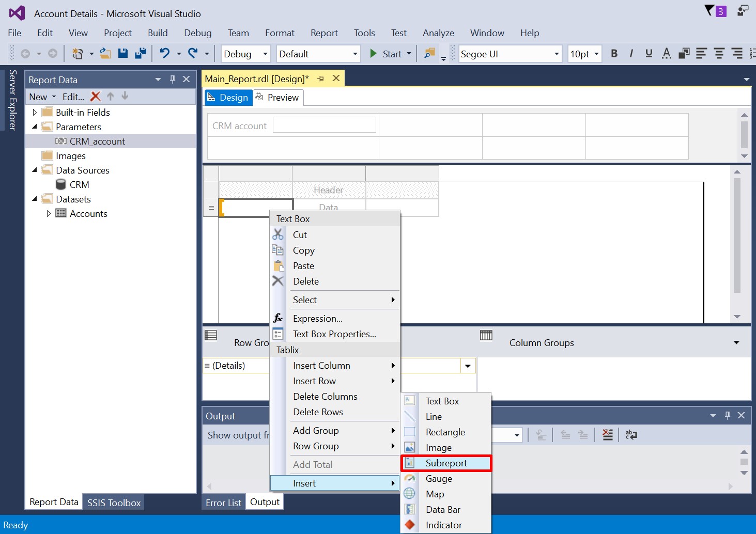Select CRM data source icon
756x534 pixels.
point(60,184)
